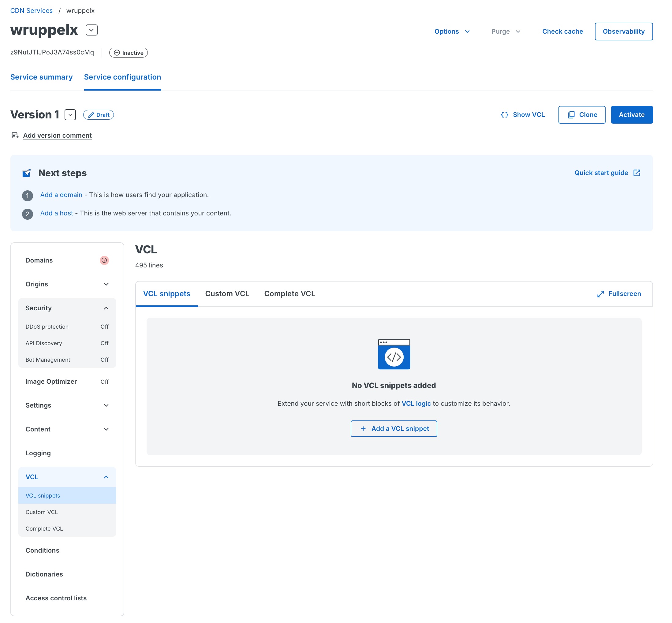The width and height of the screenshot is (672, 623).
Task: Switch to the Complete VCL tab
Action: [289, 294]
